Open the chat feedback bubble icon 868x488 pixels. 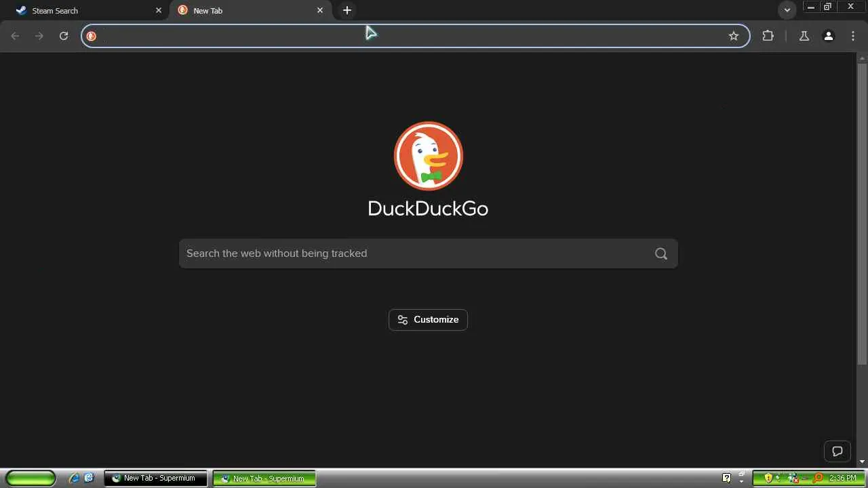837,451
